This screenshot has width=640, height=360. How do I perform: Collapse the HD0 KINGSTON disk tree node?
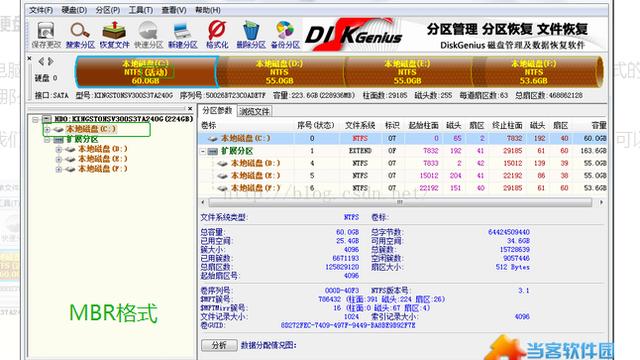point(36,119)
